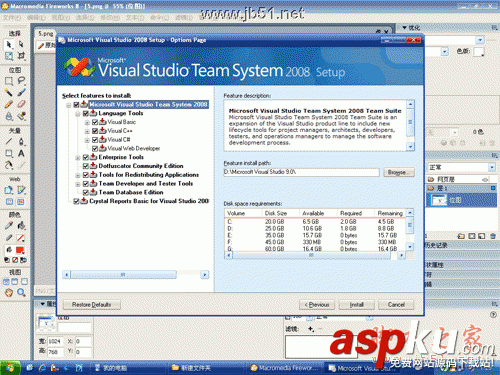Image resolution: width=500 pixels, height=375 pixels.
Task: Expand Tools for Redistributing Applications node
Action: 78,175
